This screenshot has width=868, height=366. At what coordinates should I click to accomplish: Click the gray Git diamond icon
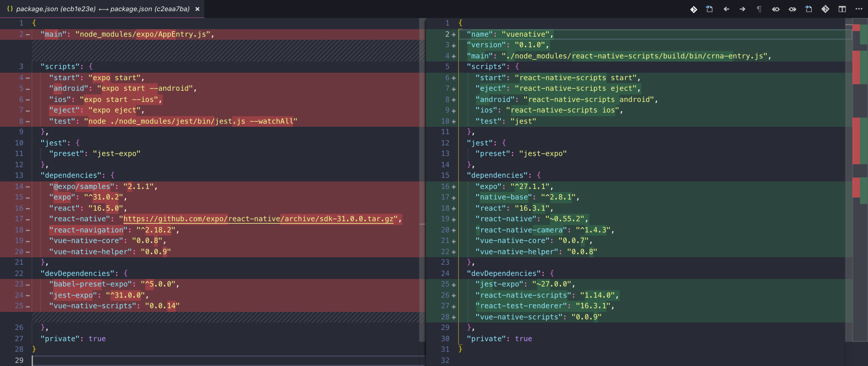click(825, 9)
